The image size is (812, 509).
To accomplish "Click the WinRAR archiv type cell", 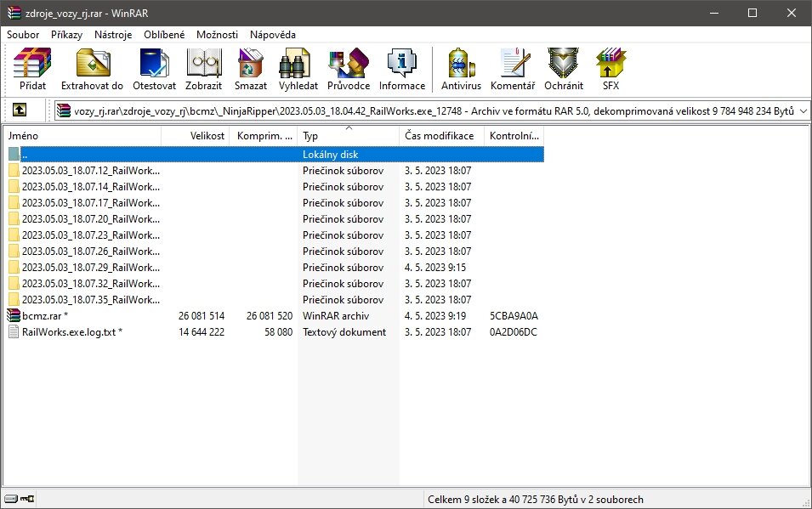I will click(x=336, y=315).
